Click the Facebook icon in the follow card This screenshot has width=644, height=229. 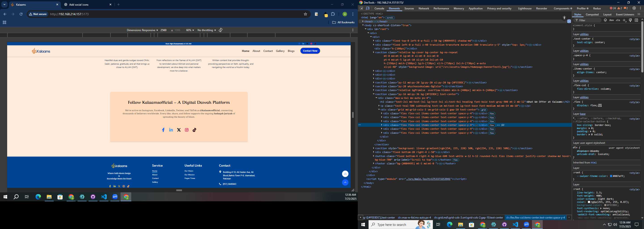pyautogui.click(x=163, y=130)
